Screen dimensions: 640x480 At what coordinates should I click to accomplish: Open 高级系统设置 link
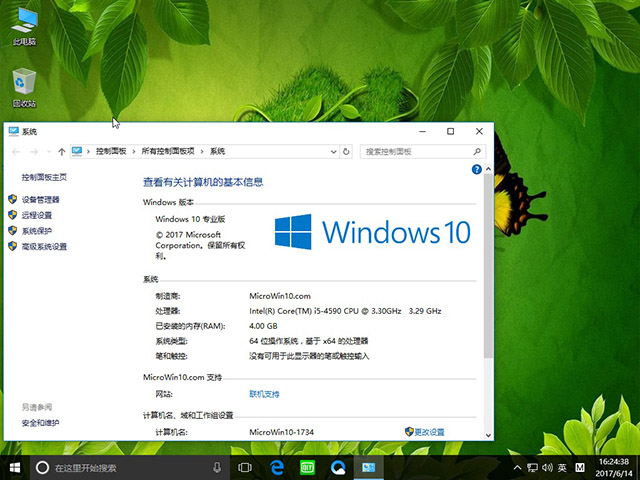point(44,247)
